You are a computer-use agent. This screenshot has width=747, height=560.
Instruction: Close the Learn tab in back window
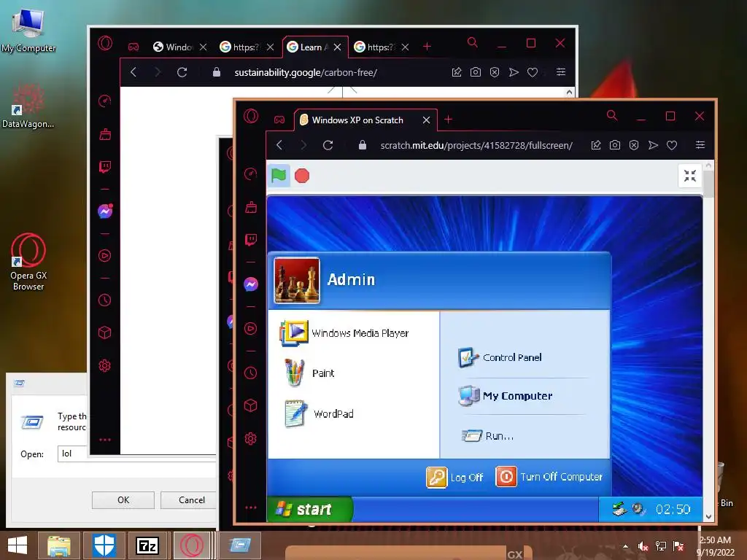click(337, 47)
